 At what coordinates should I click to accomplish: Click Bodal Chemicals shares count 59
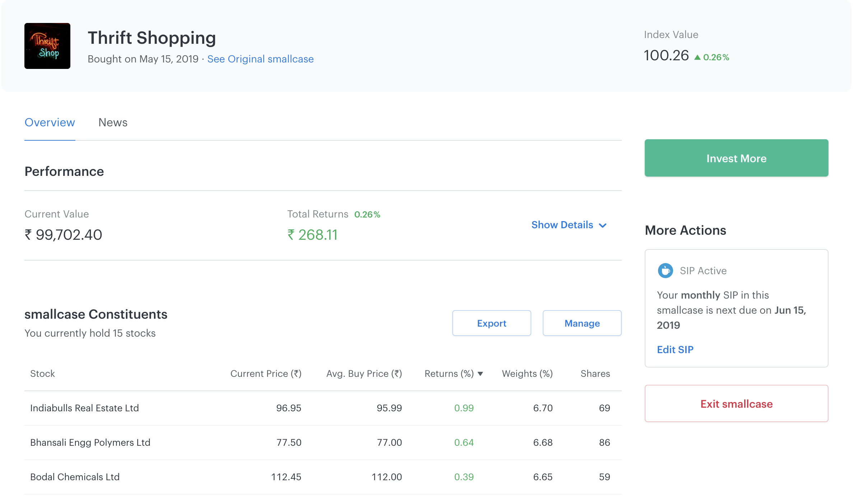click(605, 477)
